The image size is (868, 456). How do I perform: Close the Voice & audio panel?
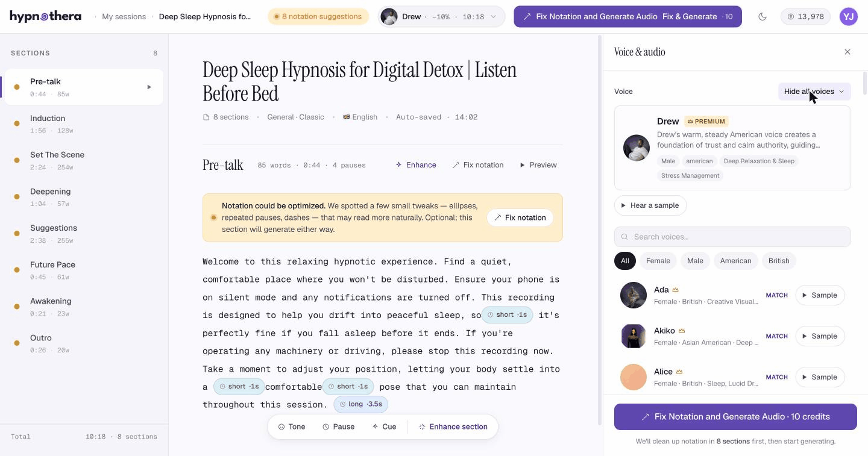tap(848, 52)
